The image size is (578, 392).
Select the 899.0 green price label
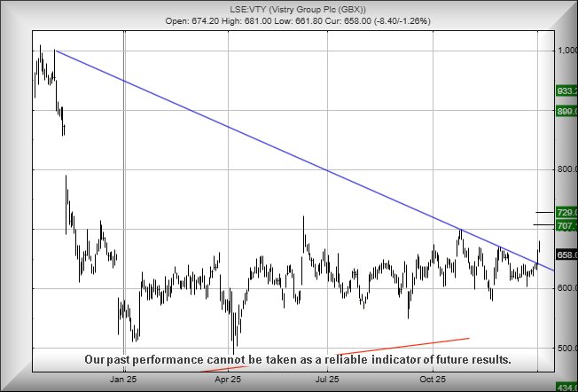pos(566,111)
